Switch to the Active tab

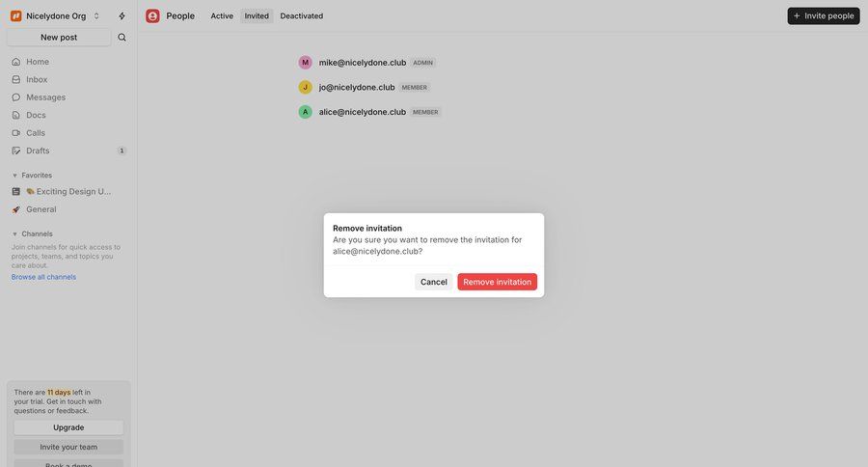click(222, 16)
